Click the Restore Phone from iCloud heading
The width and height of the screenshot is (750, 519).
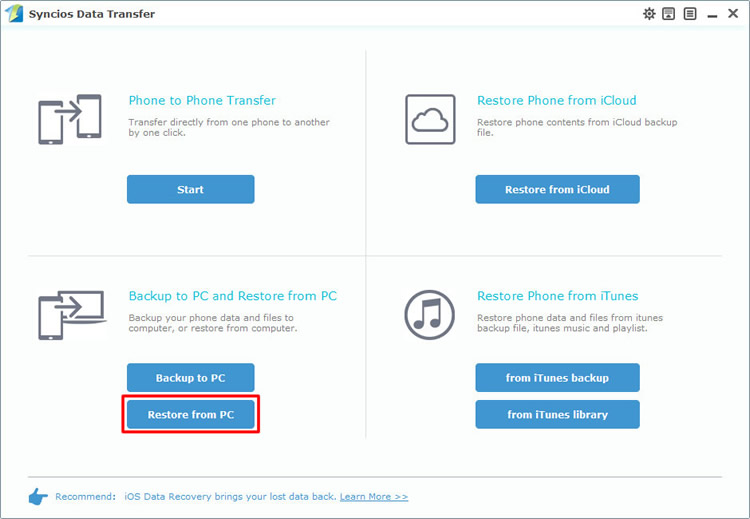click(x=557, y=100)
